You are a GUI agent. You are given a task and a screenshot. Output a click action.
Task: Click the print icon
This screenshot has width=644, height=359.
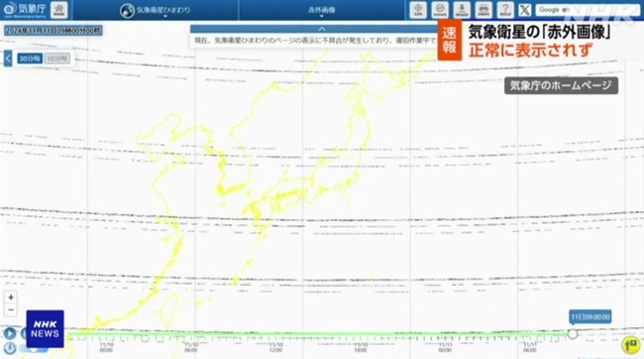pyautogui.click(x=483, y=10)
